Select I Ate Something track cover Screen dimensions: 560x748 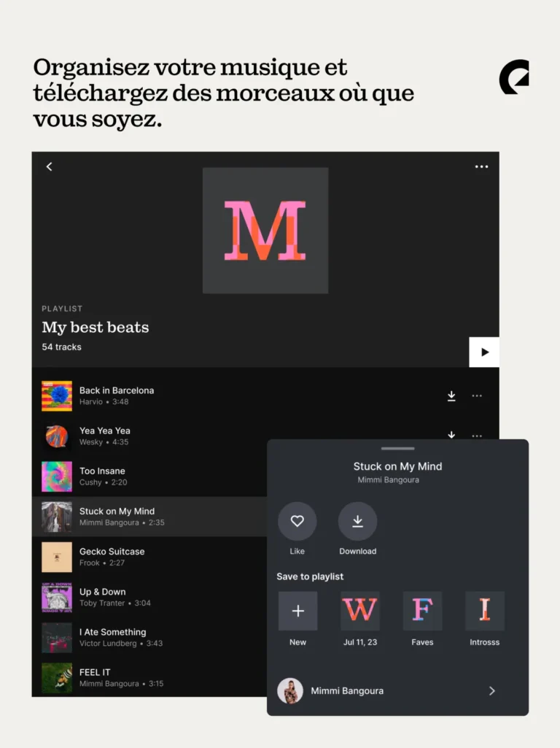pyautogui.click(x=57, y=637)
